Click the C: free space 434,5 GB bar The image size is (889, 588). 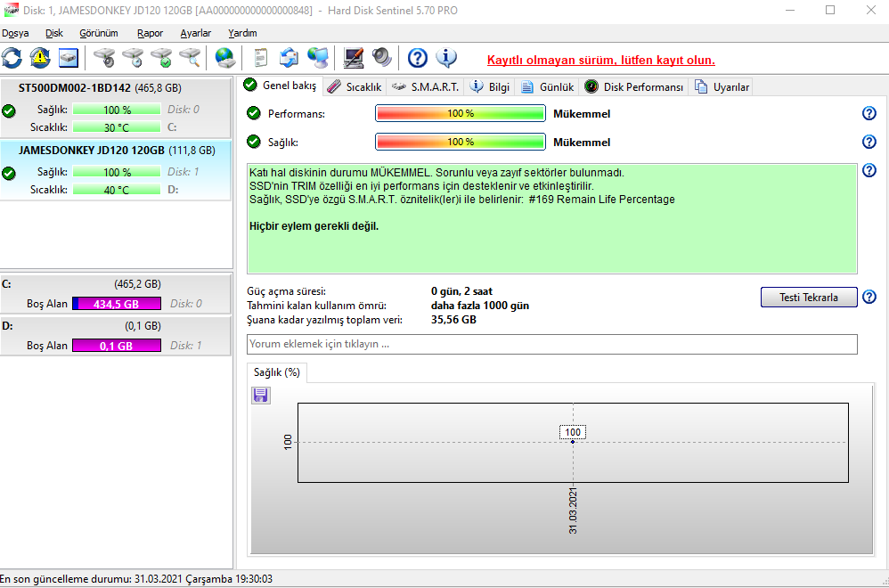117,304
